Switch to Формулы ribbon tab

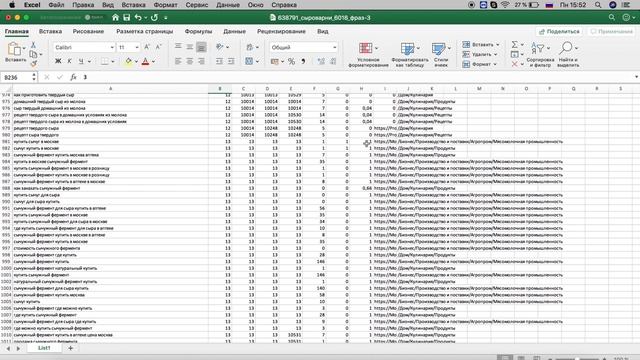pos(198,31)
